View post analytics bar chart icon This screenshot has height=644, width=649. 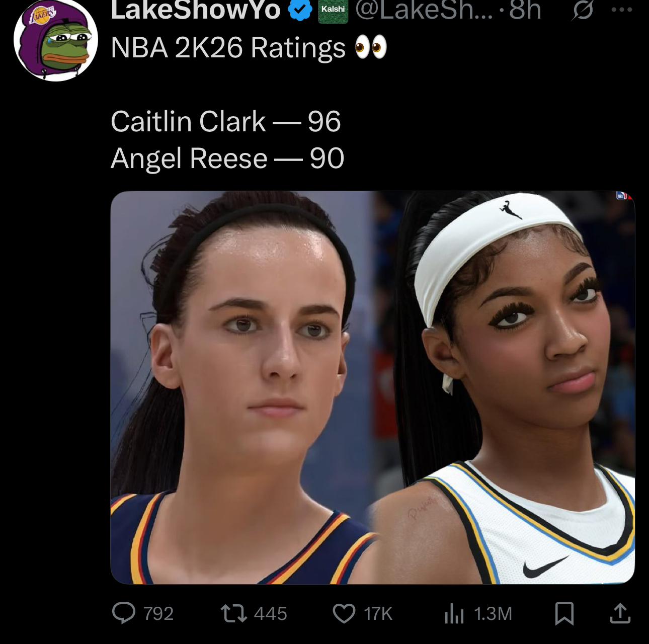click(454, 613)
